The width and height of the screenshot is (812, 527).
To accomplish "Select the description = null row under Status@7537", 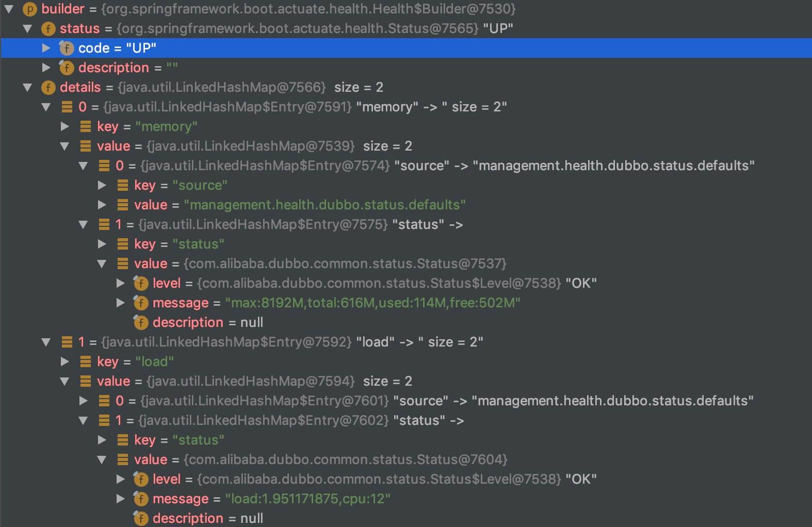I will [x=406, y=322].
